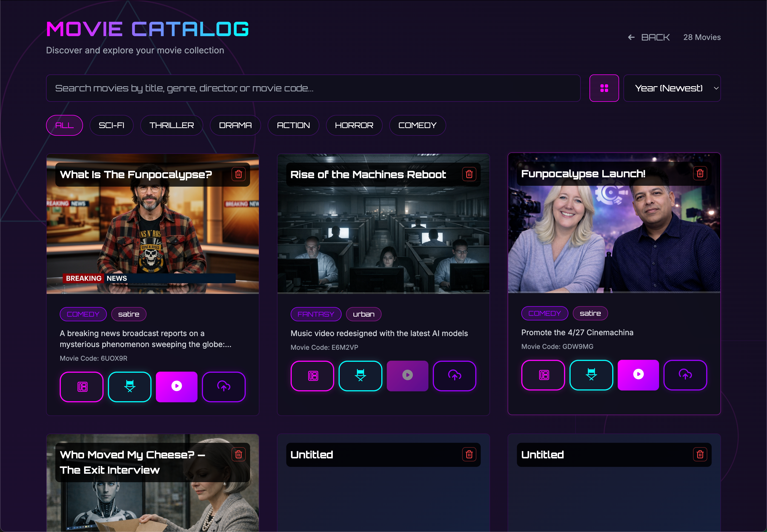This screenshot has height=532, width=767.
Task: Click the cloud upload icon on "Funpocalypse Launch!"
Action: coord(686,375)
